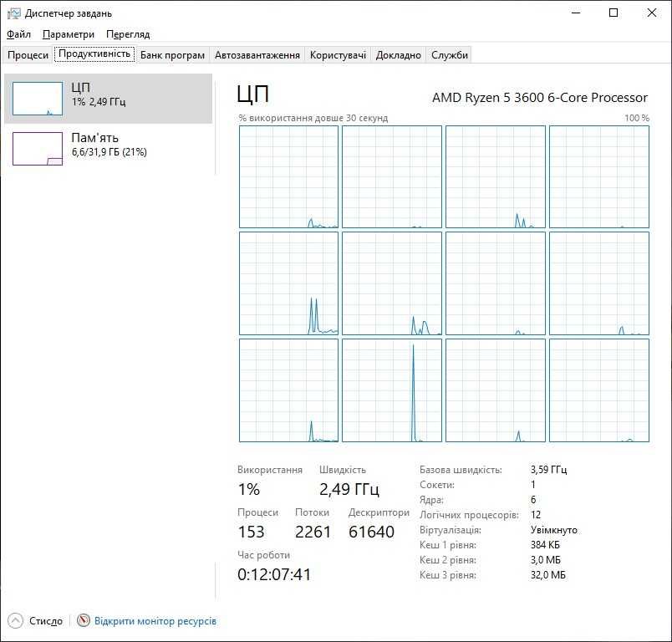Go to the Користувачі tab
This screenshot has height=642, width=672.
coord(338,55)
